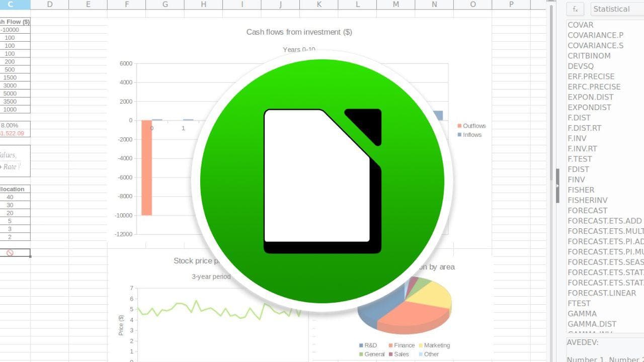Image resolution: width=644 pixels, height=362 pixels.
Task: Select GAMMA.DIST function
Action: [592, 324]
